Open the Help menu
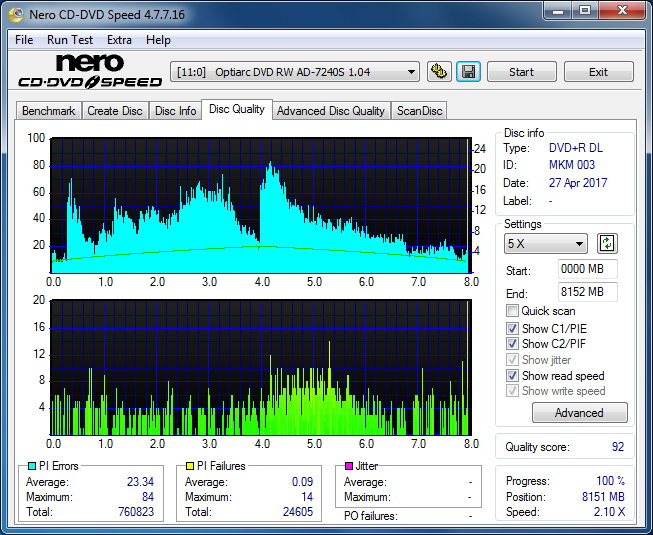Image resolution: width=653 pixels, height=535 pixels. (158, 40)
